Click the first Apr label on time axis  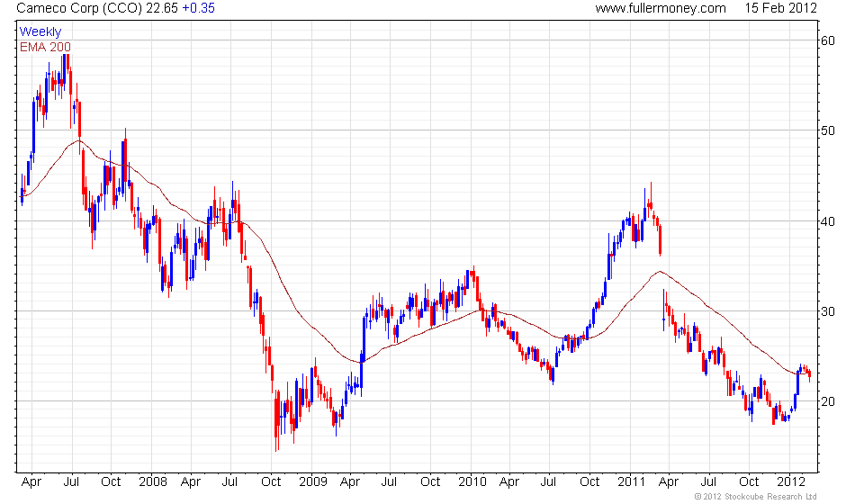point(31,482)
